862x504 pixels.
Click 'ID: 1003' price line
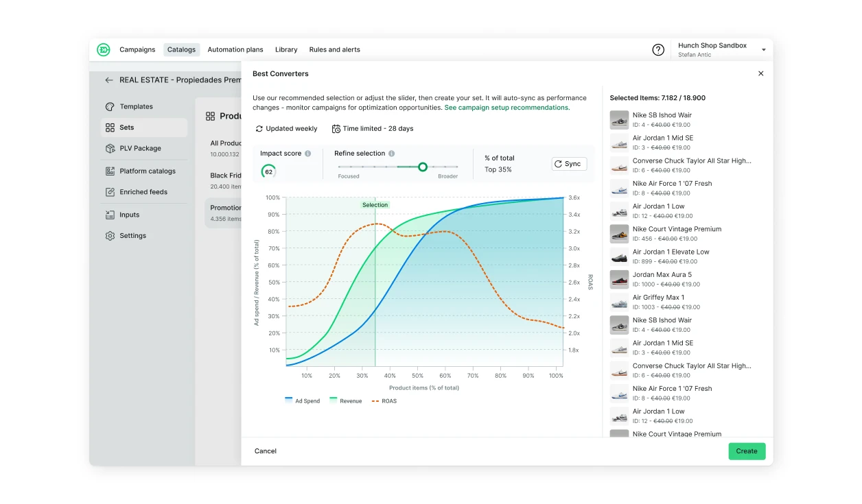tap(666, 307)
